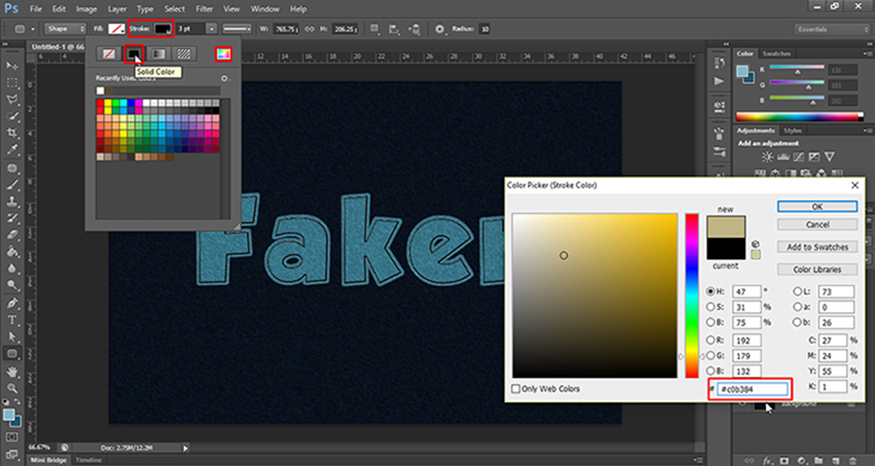This screenshot has width=875, height=466.
Task: Open the Essentials workspace dropdown
Action: (830, 28)
